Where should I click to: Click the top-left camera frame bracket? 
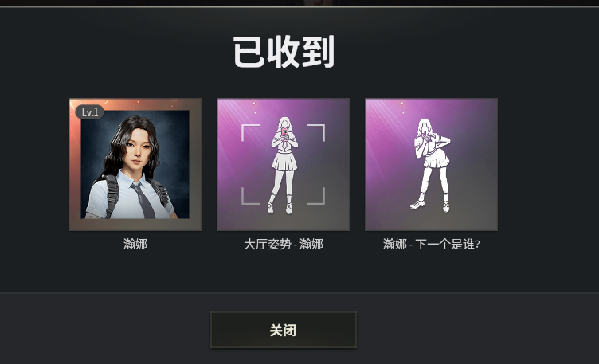tap(250, 132)
